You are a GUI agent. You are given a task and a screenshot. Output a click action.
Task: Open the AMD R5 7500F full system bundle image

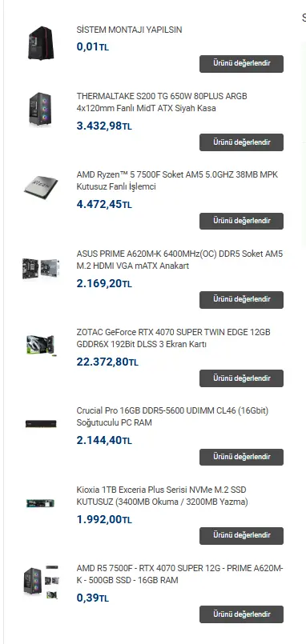tap(41, 582)
